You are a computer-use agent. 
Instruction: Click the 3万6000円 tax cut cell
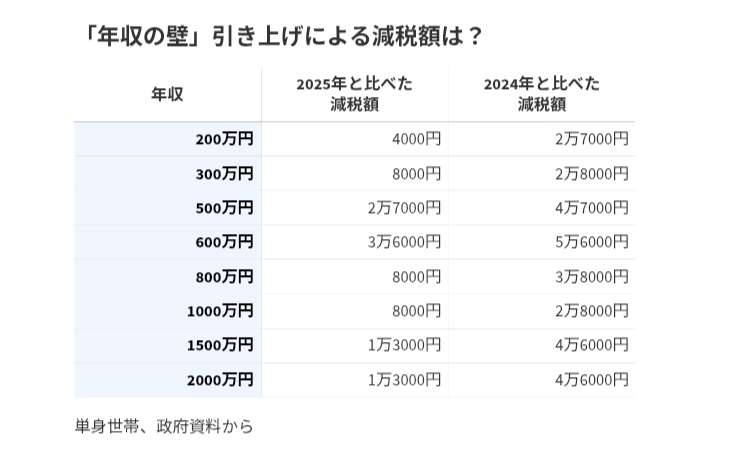click(404, 242)
